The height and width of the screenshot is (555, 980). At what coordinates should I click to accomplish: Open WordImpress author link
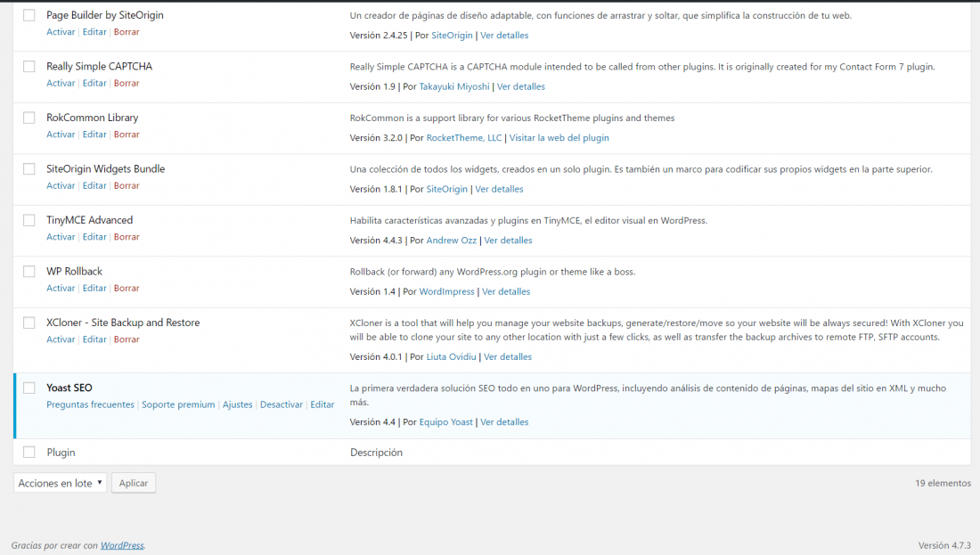coord(447,292)
